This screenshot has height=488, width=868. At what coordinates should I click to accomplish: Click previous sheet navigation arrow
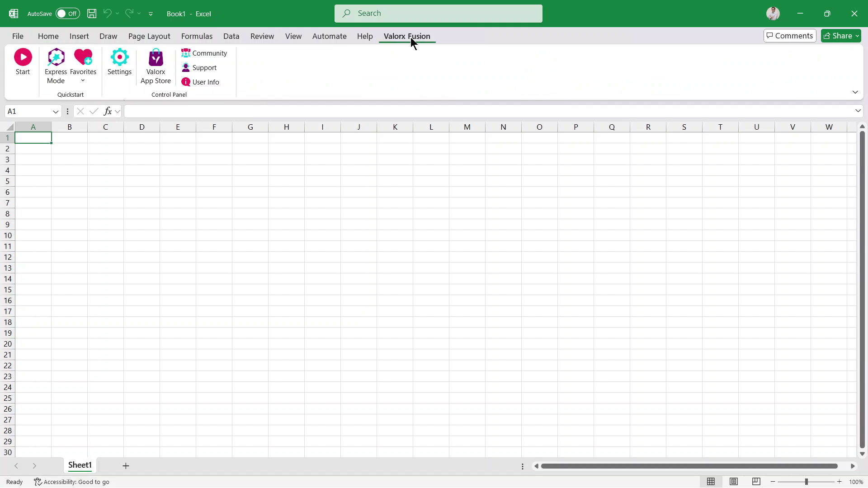(x=16, y=466)
